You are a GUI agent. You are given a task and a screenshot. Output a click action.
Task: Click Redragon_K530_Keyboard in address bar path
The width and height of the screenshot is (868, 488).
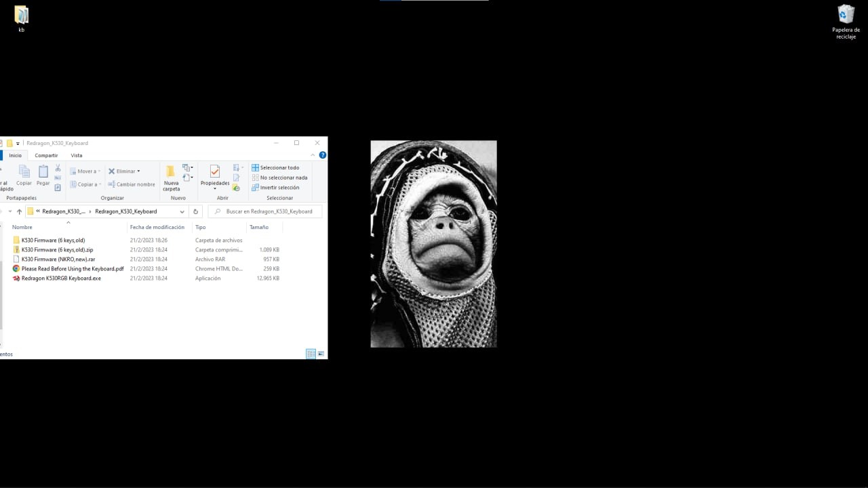coord(125,211)
